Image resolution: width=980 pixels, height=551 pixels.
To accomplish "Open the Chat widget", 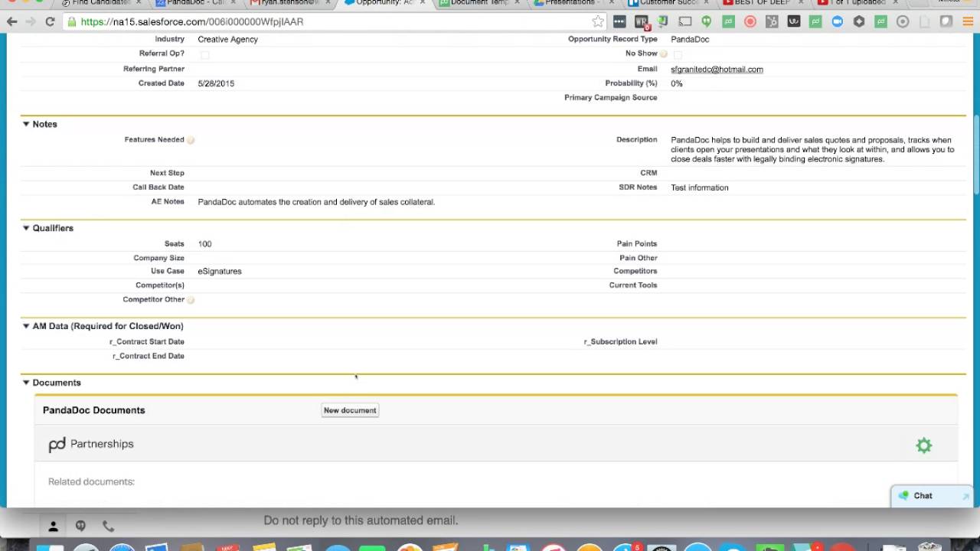I will 932,496.
